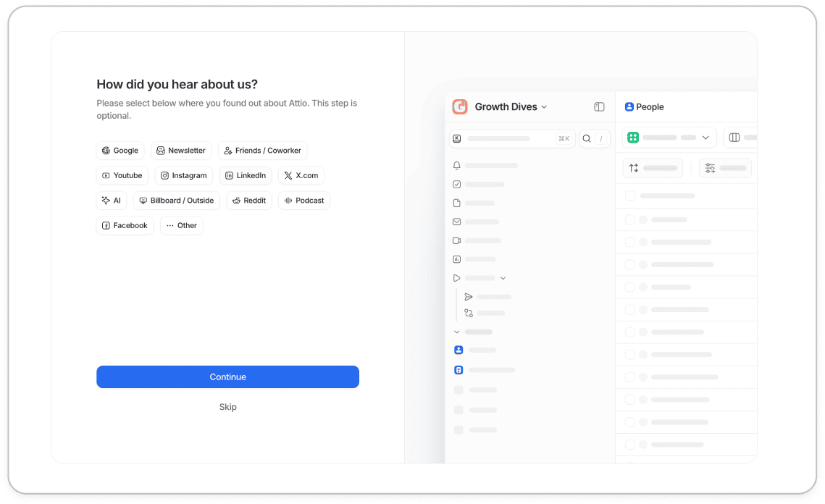Select the AI sparkle option
The image size is (825, 504).
pyautogui.click(x=112, y=201)
